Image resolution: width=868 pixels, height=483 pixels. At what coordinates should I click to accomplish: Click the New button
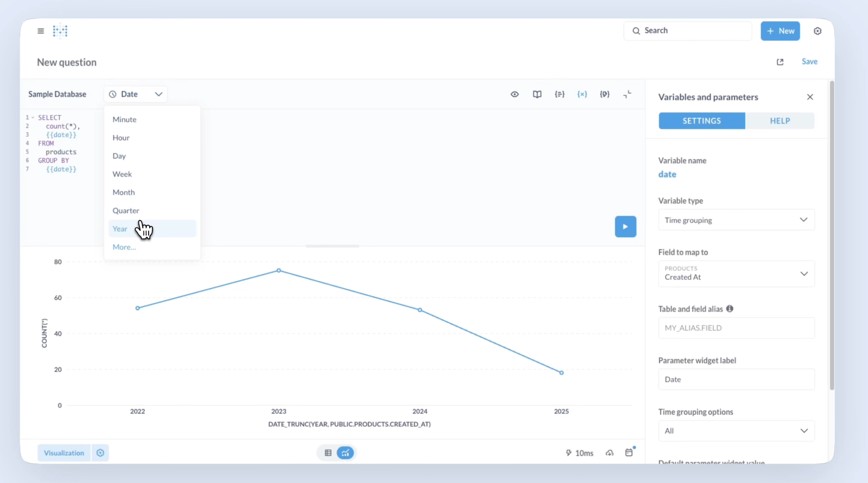(780, 31)
